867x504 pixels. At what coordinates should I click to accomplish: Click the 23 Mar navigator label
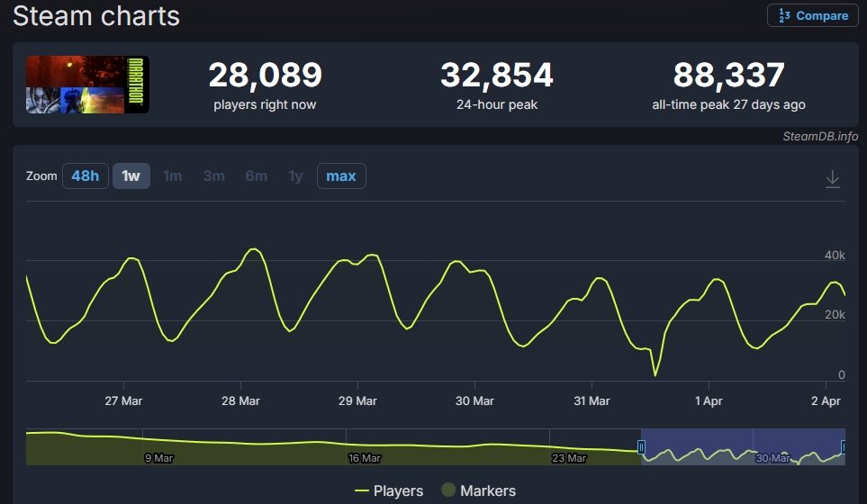[569, 458]
